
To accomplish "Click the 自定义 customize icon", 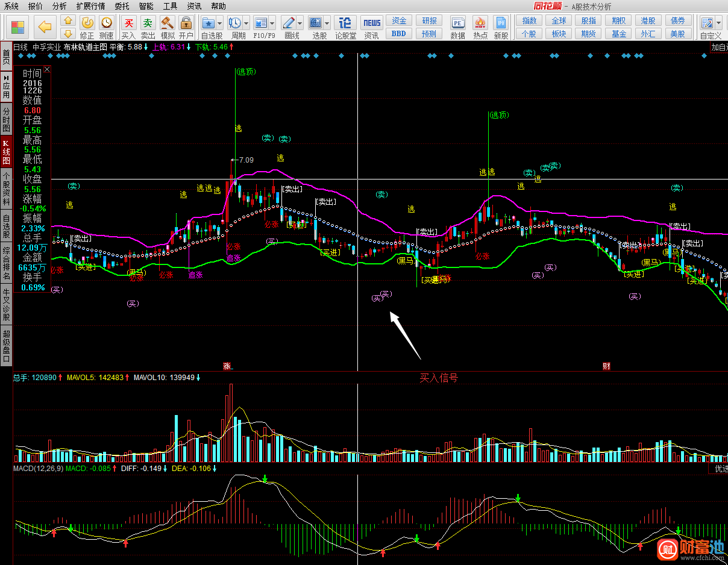I will tap(707, 23).
